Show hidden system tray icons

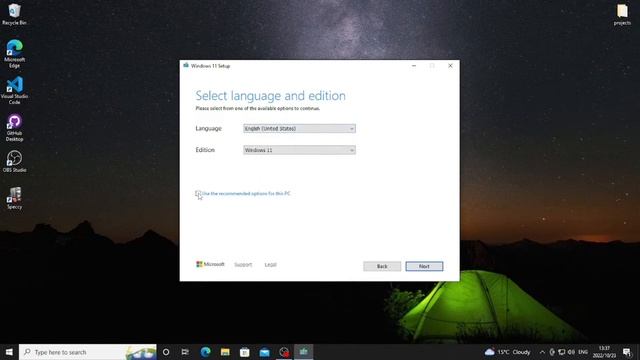[542, 352]
